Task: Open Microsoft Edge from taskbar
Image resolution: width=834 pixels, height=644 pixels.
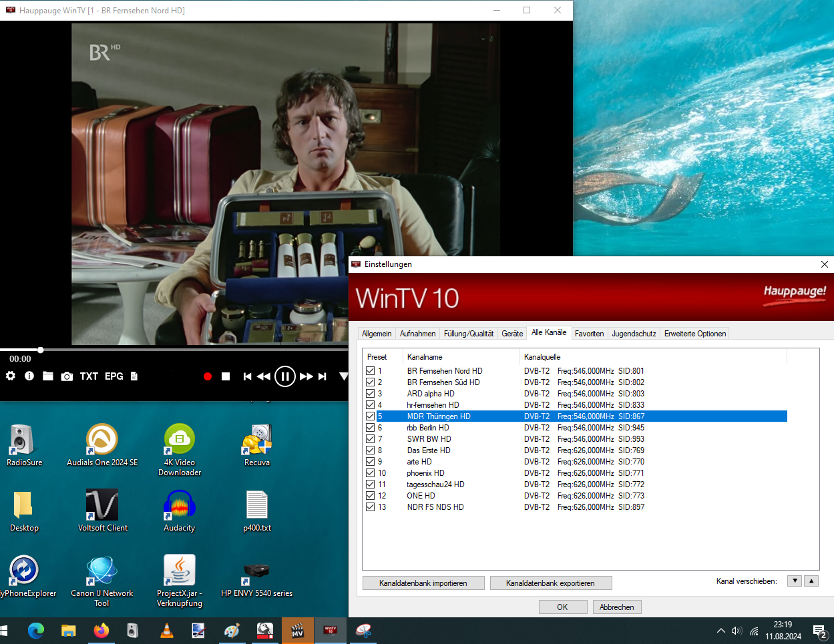Action: click(x=36, y=631)
